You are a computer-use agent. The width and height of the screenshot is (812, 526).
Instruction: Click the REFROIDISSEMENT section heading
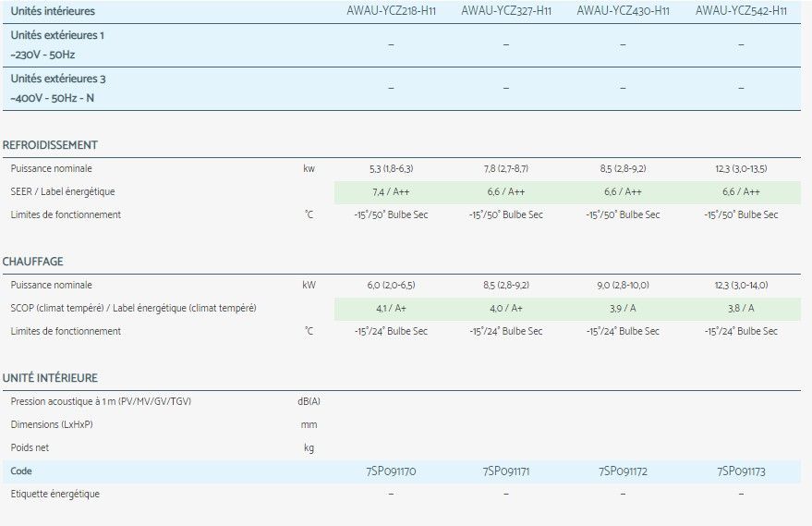(x=50, y=145)
